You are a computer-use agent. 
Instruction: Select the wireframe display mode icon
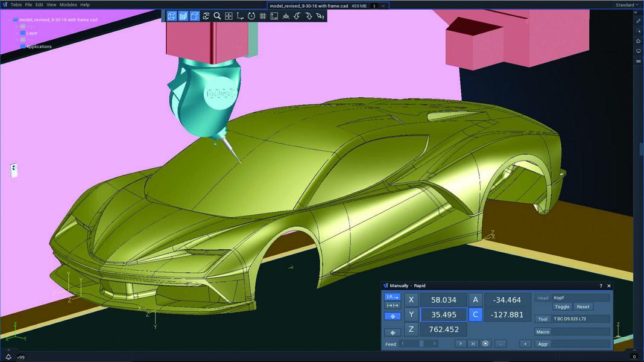(172, 16)
